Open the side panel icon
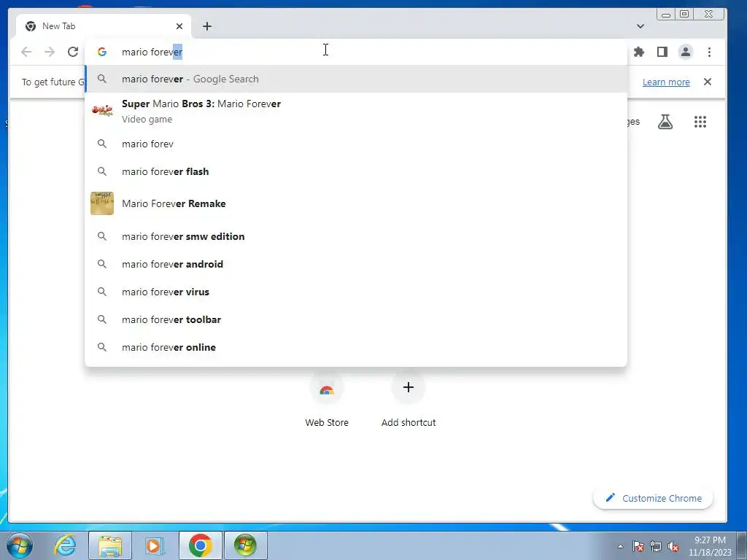The width and height of the screenshot is (747, 560). click(662, 52)
